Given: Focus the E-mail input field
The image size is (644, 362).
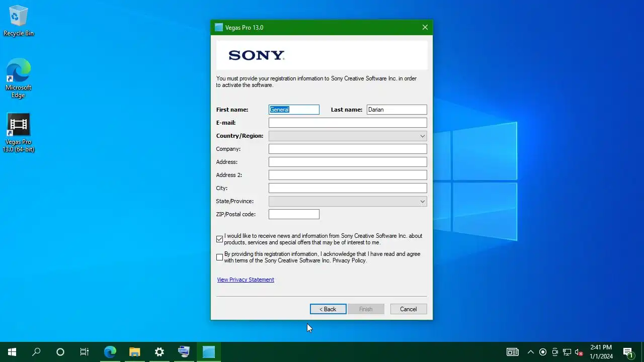Looking at the screenshot, I should pyautogui.click(x=348, y=123).
